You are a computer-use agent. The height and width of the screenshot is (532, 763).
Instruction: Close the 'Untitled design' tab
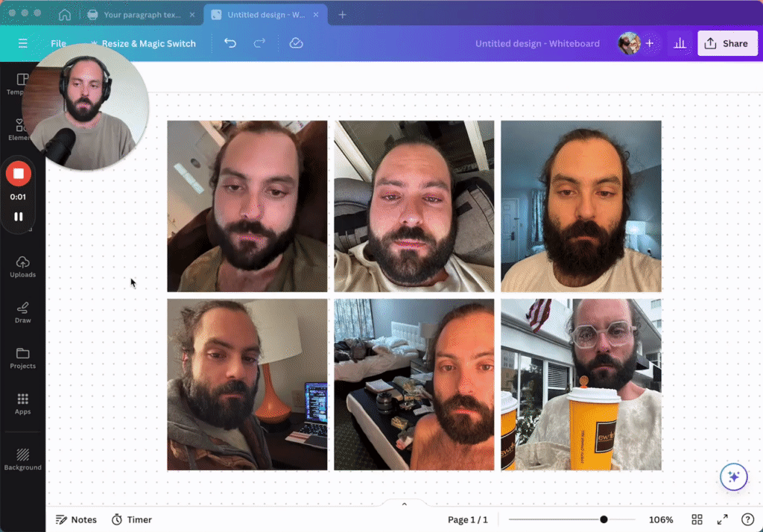tap(316, 15)
